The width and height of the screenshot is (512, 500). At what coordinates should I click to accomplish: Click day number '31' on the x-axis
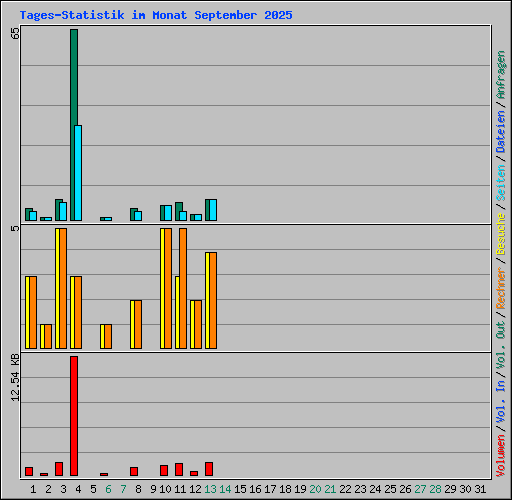point(480,489)
